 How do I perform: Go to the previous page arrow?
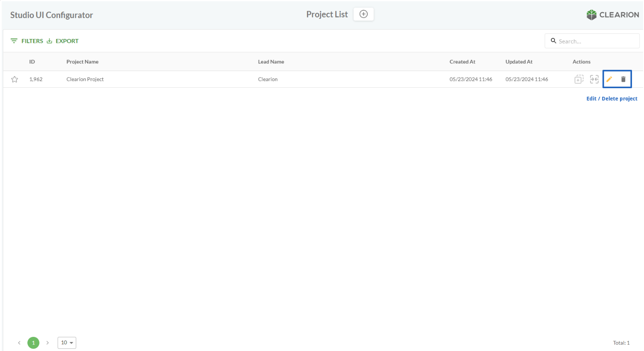point(19,343)
